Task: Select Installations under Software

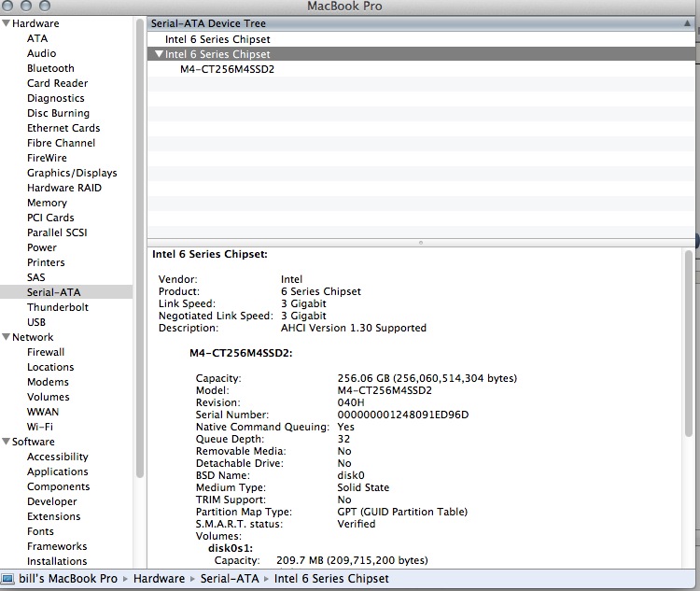Action: 57,561
